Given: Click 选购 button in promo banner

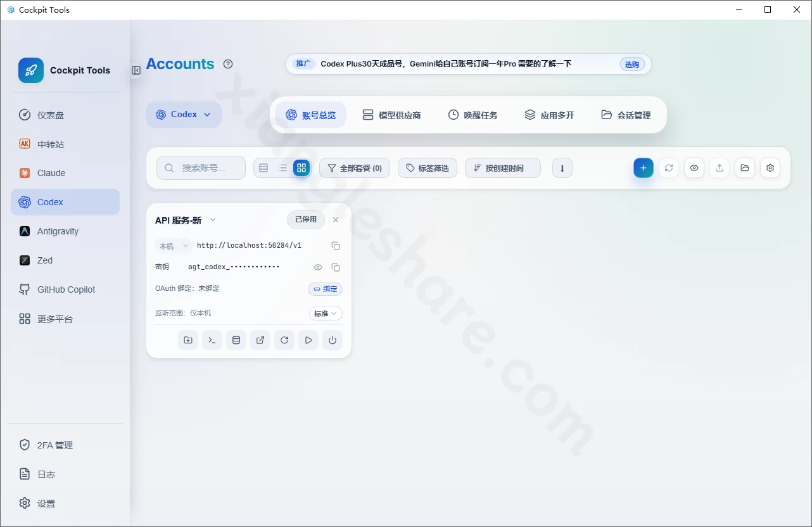Looking at the screenshot, I should point(632,64).
